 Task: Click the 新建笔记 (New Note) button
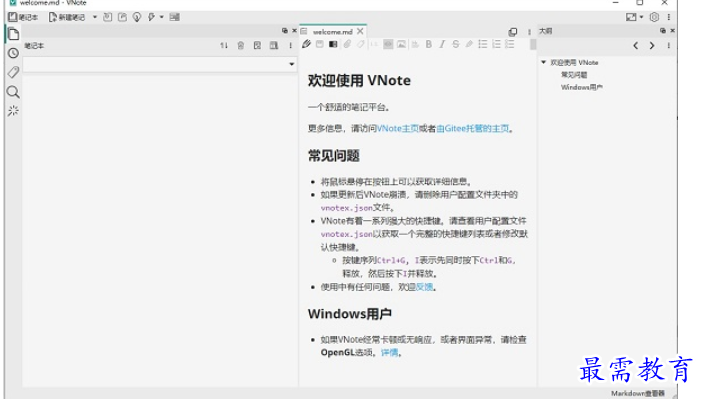pos(67,17)
